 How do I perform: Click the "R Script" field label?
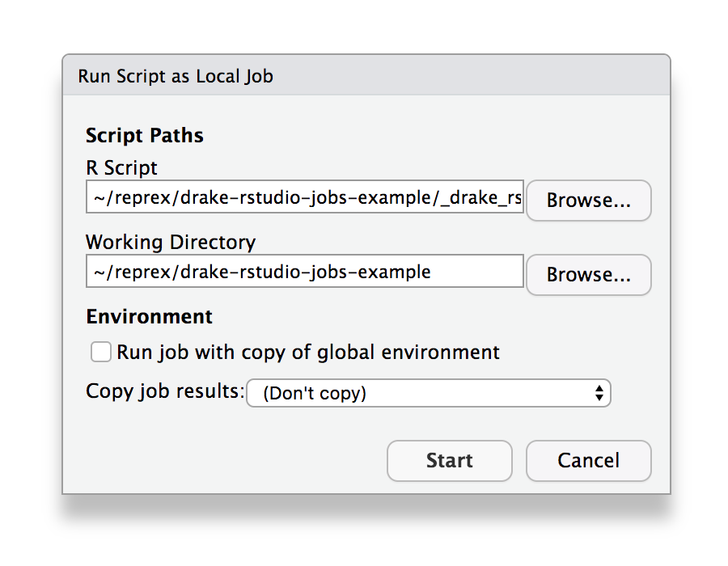pyautogui.click(x=121, y=168)
